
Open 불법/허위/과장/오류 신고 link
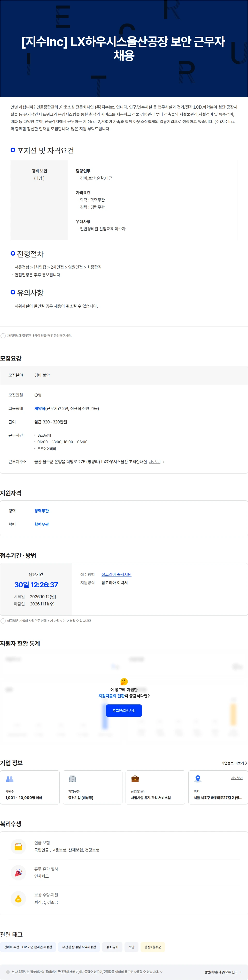click(221, 972)
